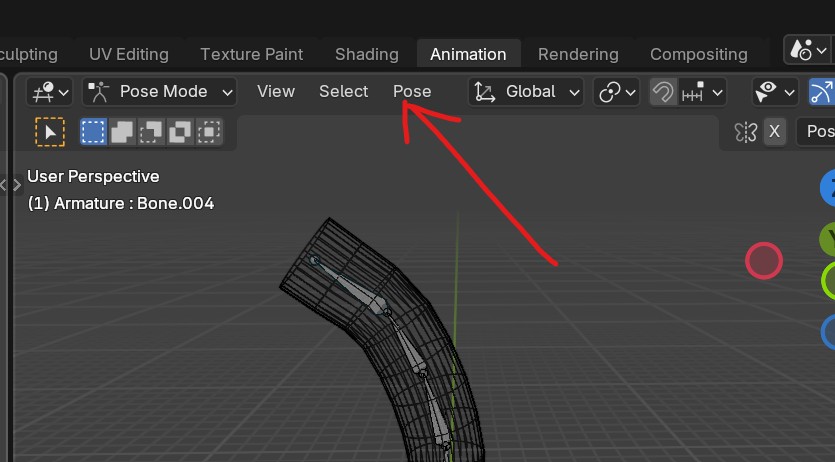Open the pivot point selector

(616, 92)
